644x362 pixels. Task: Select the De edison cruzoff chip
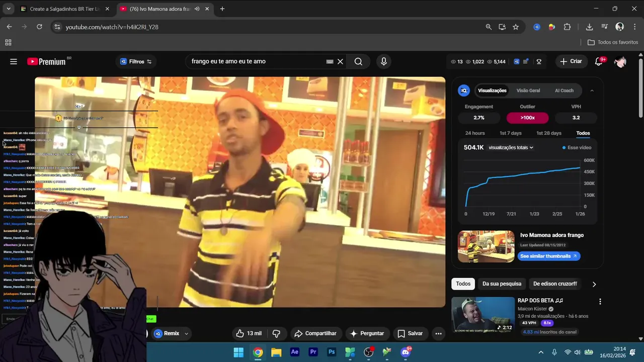[x=555, y=284]
